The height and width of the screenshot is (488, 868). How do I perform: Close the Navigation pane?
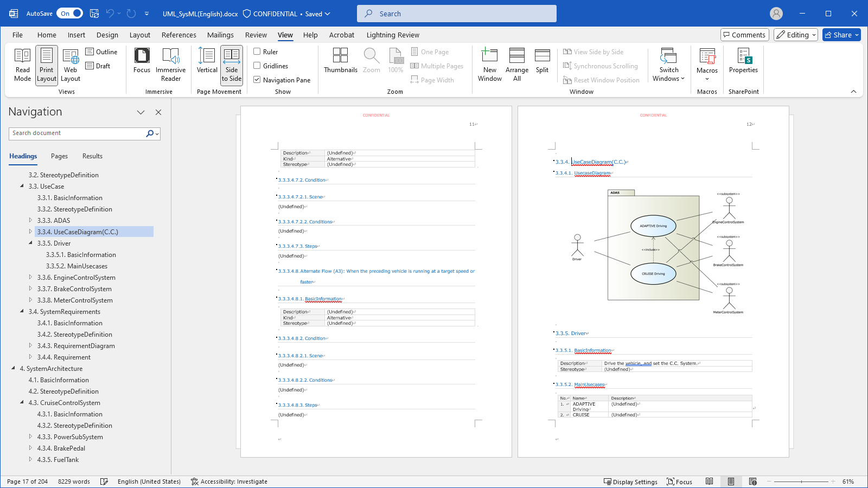pyautogui.click(x=158, y=112)
